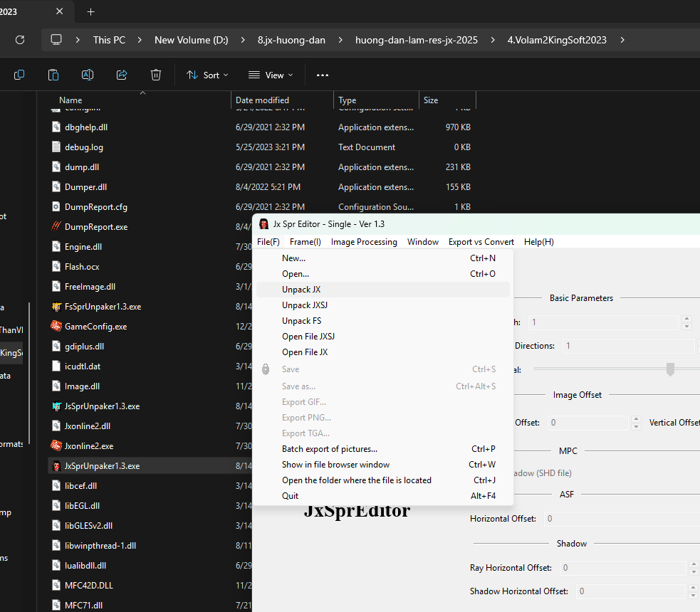Click the Paste clipboard icon
The width and height of the screenshot is (700, 612).
tap(53, 75)
